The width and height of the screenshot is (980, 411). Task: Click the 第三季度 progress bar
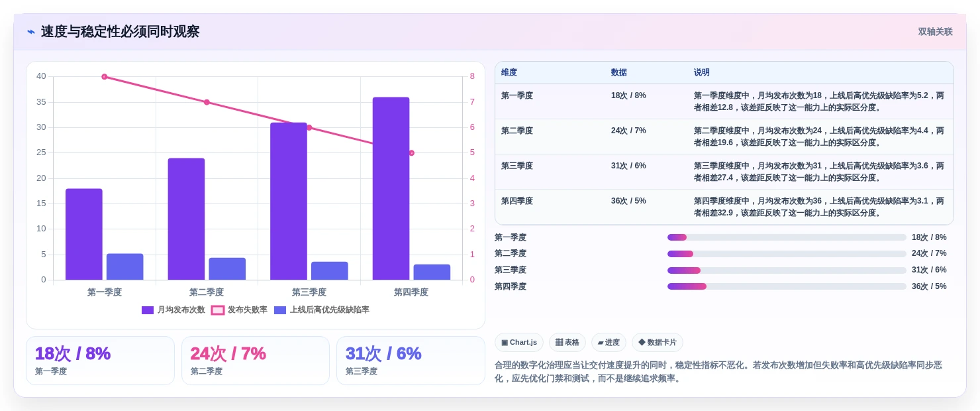787,270
